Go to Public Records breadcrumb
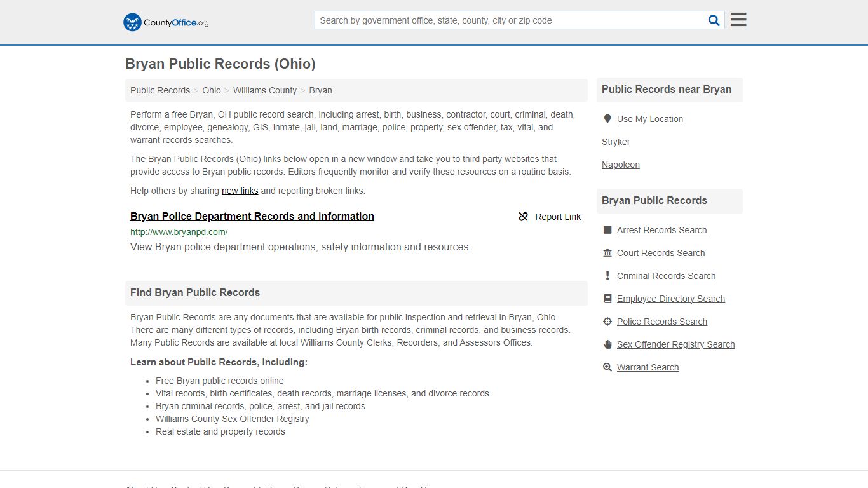This screenshot has height=488, width=868. [x=160, y=90]
